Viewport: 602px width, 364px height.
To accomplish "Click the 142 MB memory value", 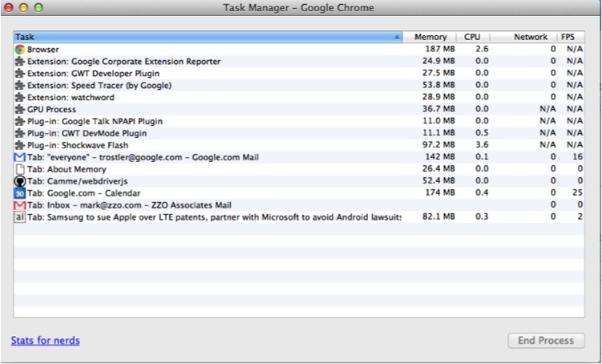I will (x=440, y=156).
